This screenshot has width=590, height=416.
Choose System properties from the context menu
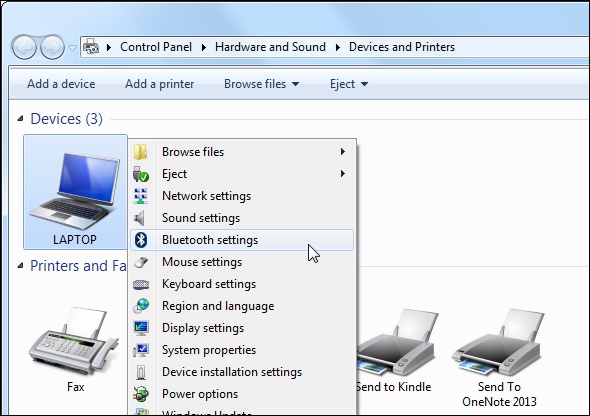coord(242,350)
